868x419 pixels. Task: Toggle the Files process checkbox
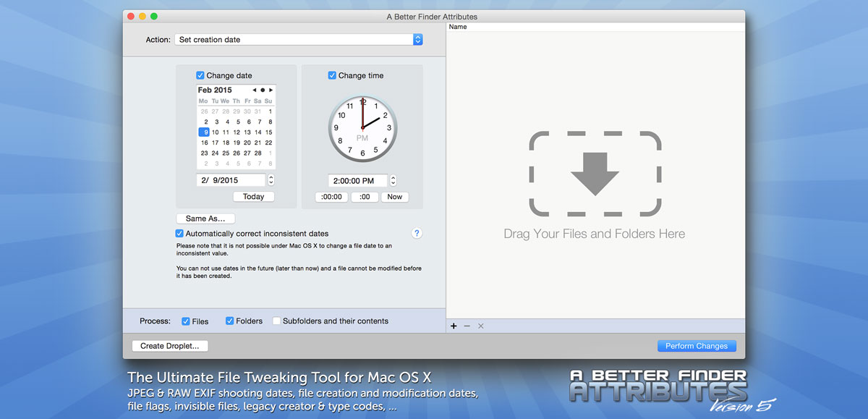click(x=186, y=321)
